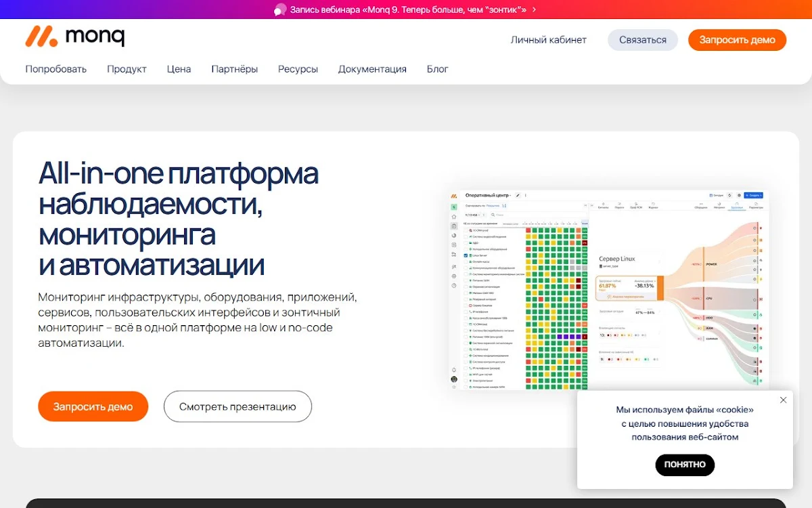Screen dimensions: 812x508
Task: Open the Продукт menu item
Action: coord(127,69)
